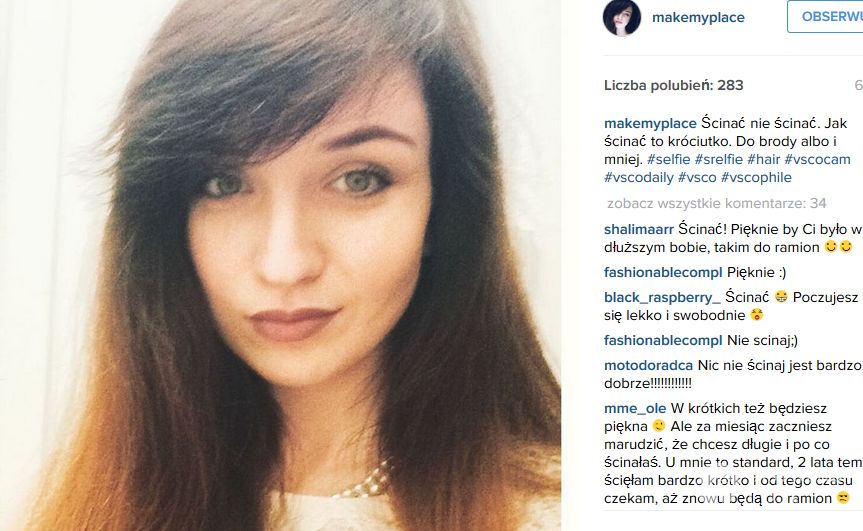Visit fashionablecompl profile from Pięknie comment
The image size is (863, 531).
pos(663,272)
